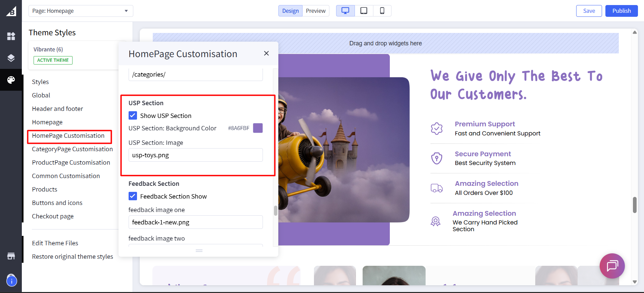Click the panel resize handle at bottom
This screenshot has width=644, height=293.
click(x=199, y=251)
